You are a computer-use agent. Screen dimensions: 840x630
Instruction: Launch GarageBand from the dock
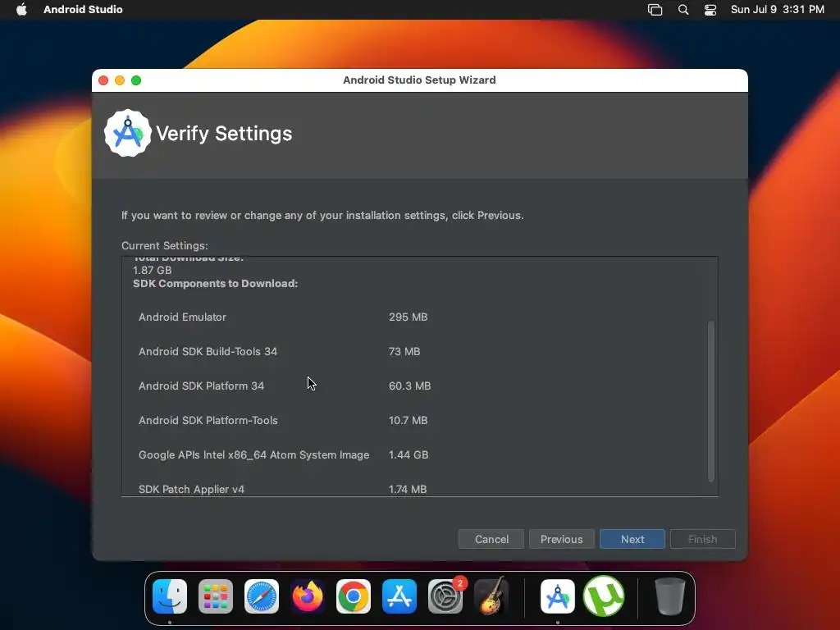tap(491, 596)
